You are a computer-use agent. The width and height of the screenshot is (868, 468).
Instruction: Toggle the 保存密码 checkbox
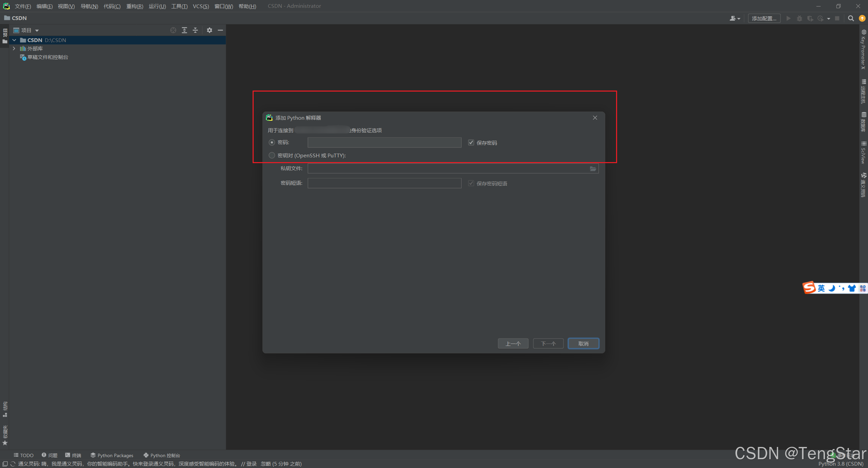coord(471,142)
